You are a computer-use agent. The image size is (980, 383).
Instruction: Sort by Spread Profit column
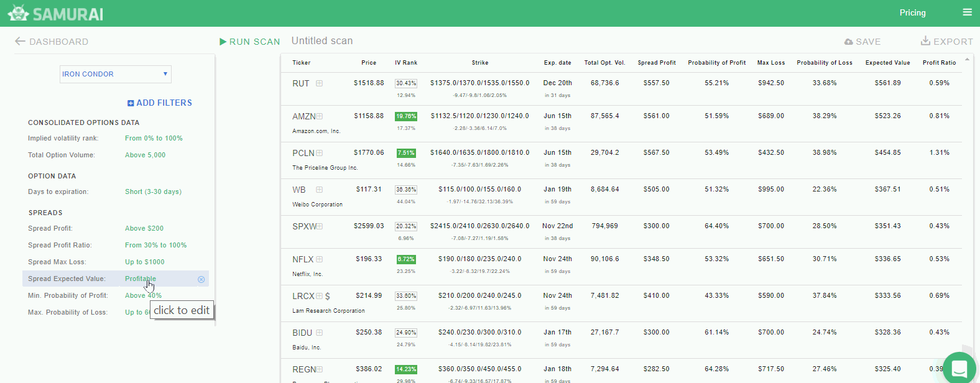(x=657, y=63)
